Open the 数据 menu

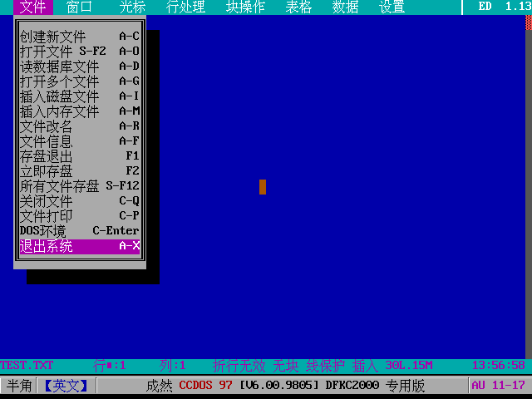tap(346, 7)
